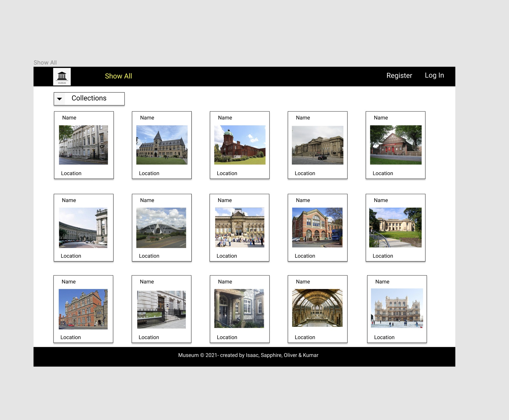This screenshot has height=420, width=509.
Task: Open the ornate red Victorian street building photo
Action: point(83,309)
